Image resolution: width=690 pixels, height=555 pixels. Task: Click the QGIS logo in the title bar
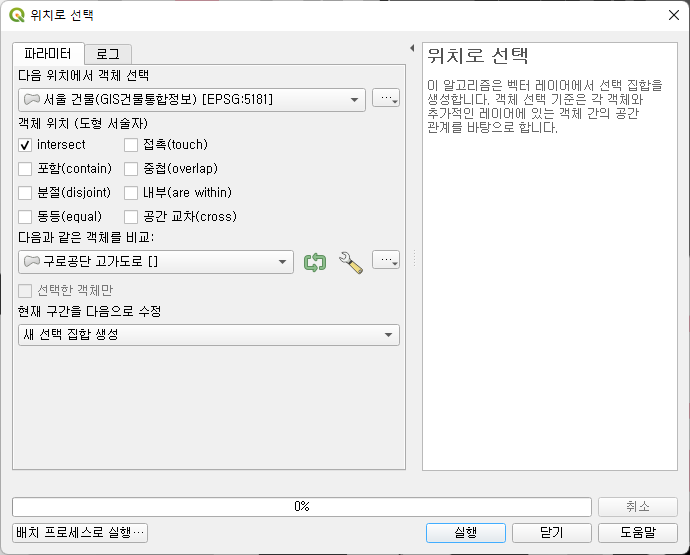(x=17, y=15)
